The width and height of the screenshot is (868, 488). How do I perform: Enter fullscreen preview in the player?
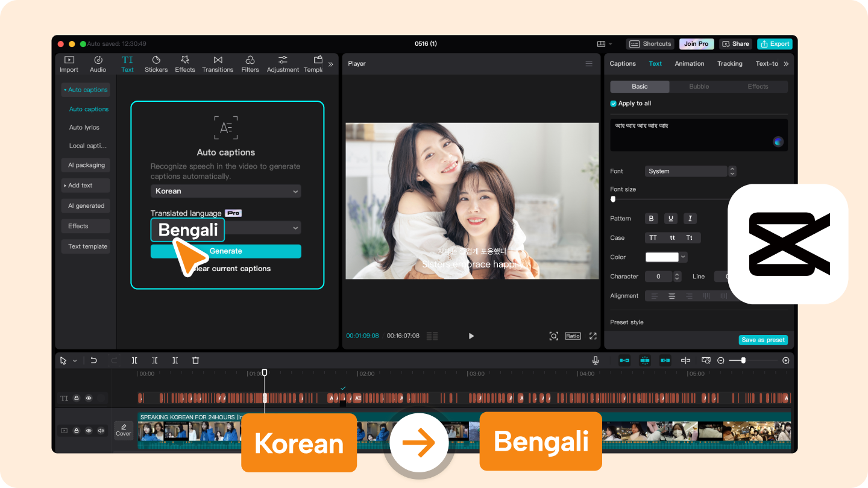(593, 336)
